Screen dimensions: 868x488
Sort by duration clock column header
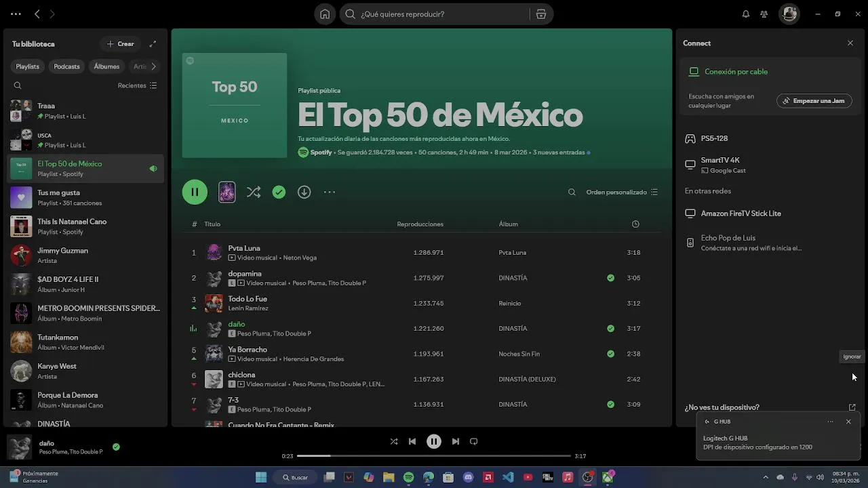(x=635, y=224)
